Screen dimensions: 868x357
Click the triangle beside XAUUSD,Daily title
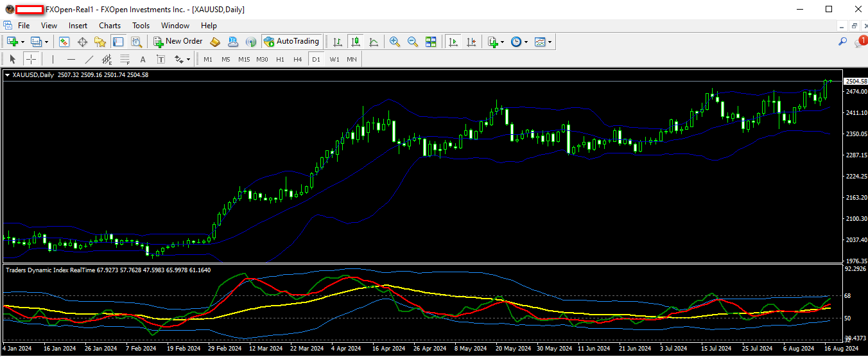coord(7,75)
